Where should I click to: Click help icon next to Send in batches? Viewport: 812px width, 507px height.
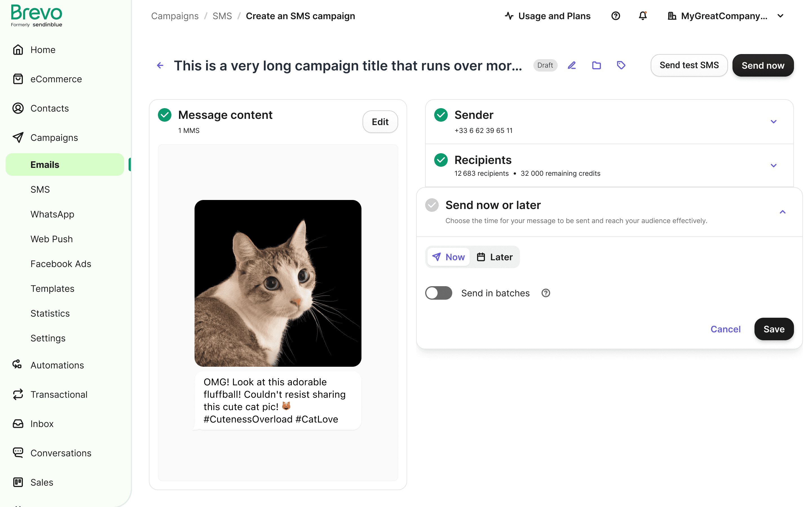(x=546, y=293)
